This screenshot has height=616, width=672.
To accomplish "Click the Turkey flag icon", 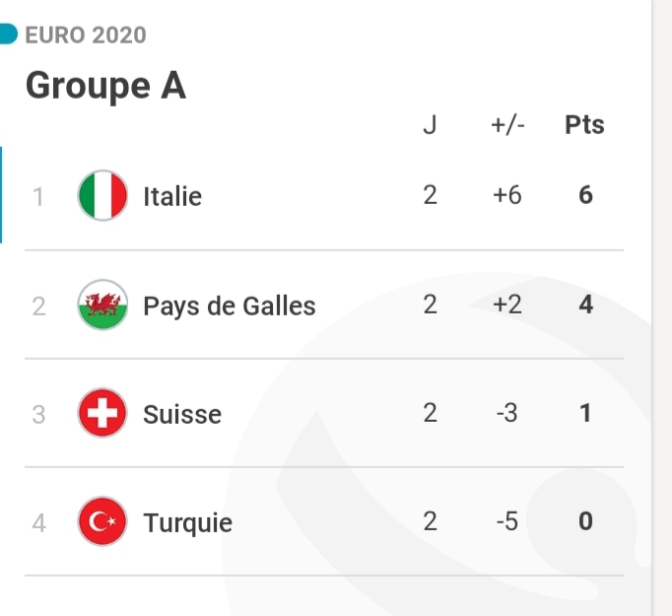I will [x=102, y=521].
